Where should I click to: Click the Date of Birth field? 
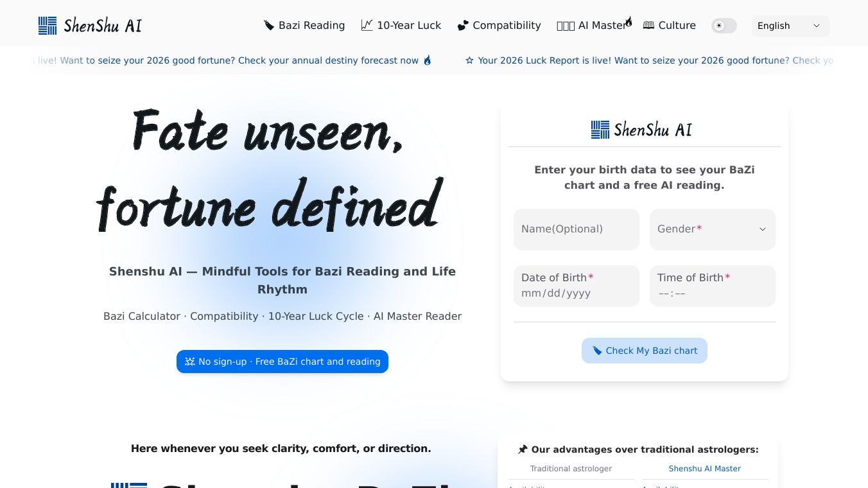(577, 286)
